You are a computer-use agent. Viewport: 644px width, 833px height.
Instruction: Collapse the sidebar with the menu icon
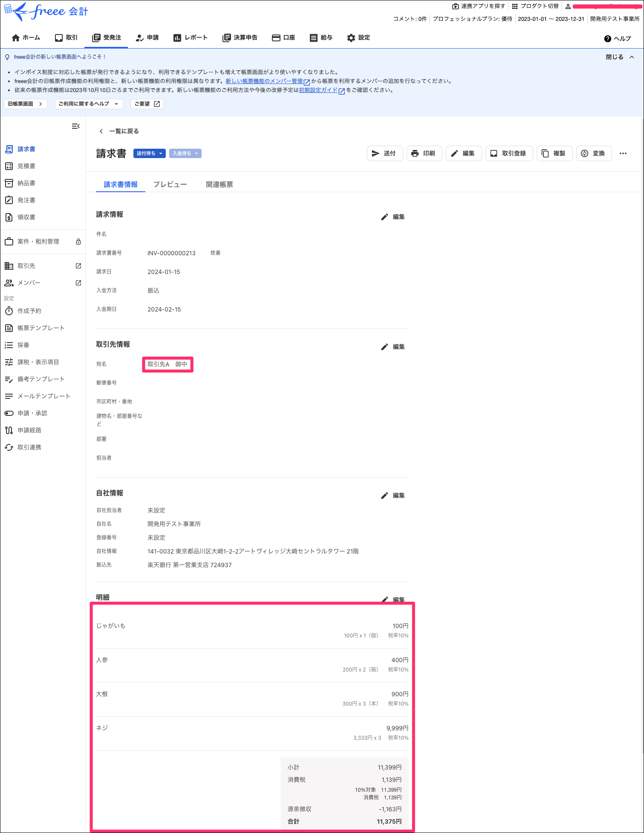point(76,126)
